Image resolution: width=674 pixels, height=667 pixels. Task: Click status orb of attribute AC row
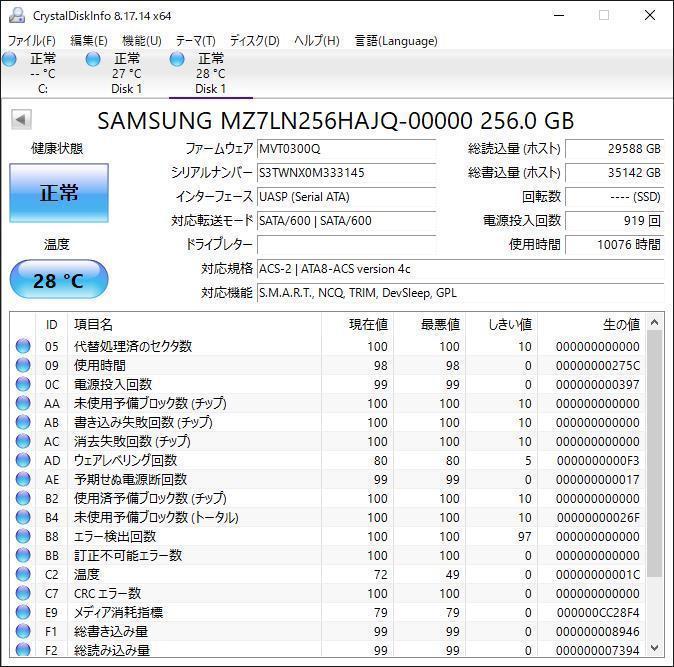point(23,441)
